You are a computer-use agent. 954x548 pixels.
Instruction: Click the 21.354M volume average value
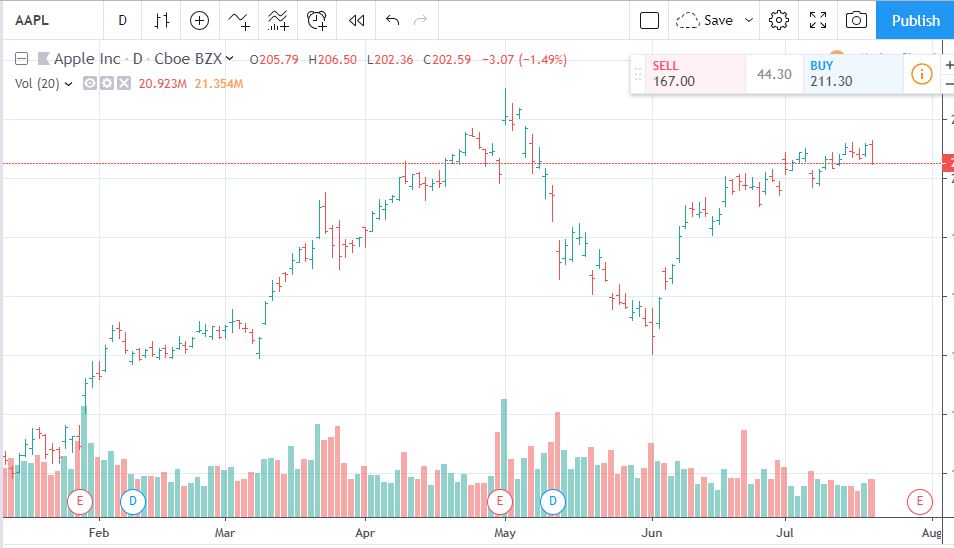tap(219, 84)
